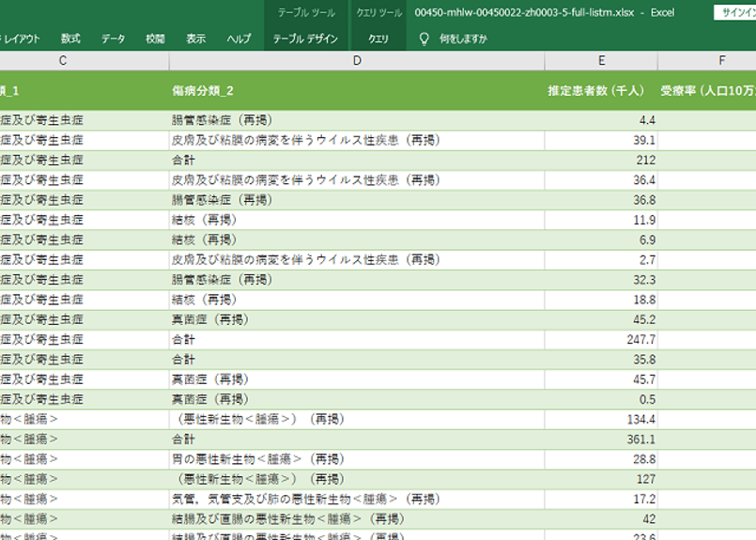Open the データ ribbon tab
Screen dimensions: 756x540
(x=114, y=39)
